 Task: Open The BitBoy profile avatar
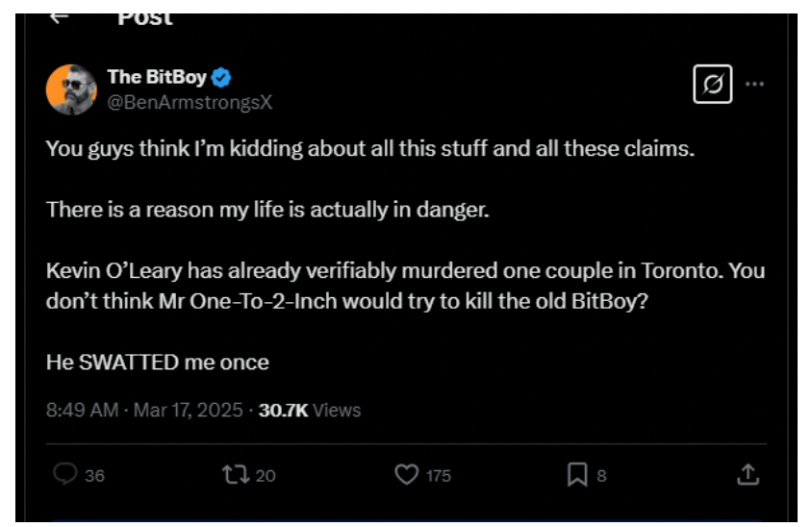[71, 90]
